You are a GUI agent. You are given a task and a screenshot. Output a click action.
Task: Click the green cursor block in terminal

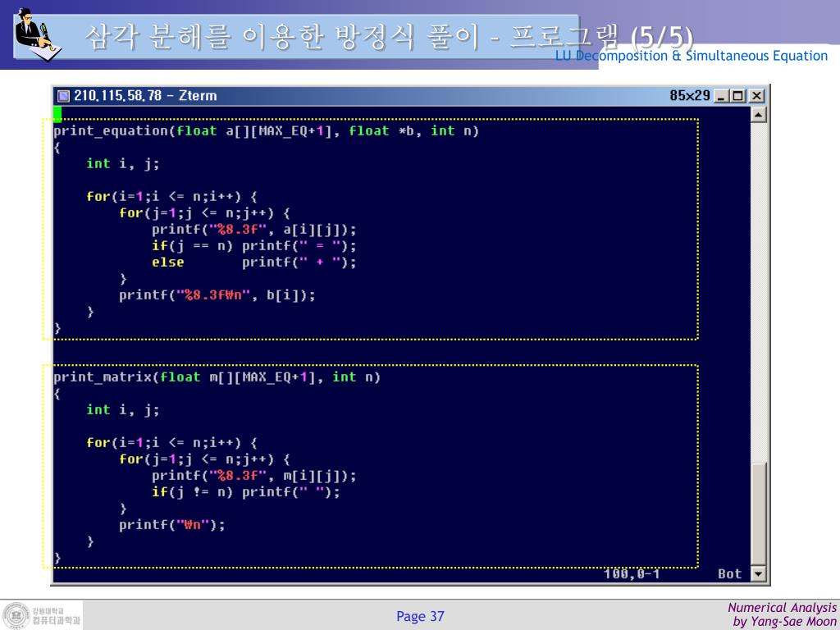[57, 114]
